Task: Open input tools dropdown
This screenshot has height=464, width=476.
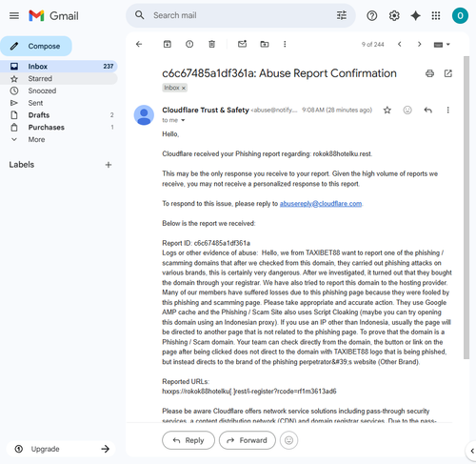Action: coord(442,45)
